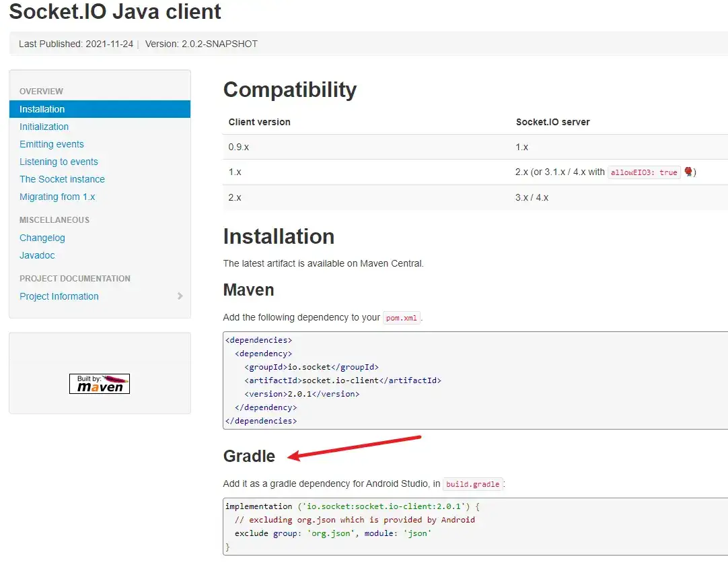Click the groupId io.socket line

(312, 367)
